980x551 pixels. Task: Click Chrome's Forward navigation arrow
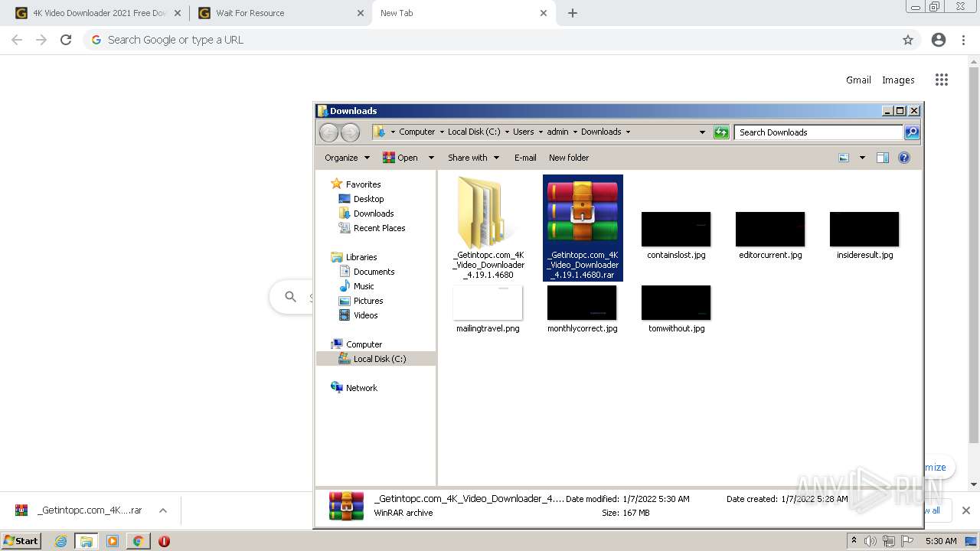coord(41,40)
